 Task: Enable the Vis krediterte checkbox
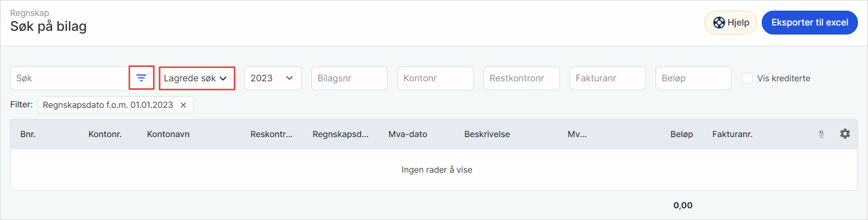tap(747, 78)
